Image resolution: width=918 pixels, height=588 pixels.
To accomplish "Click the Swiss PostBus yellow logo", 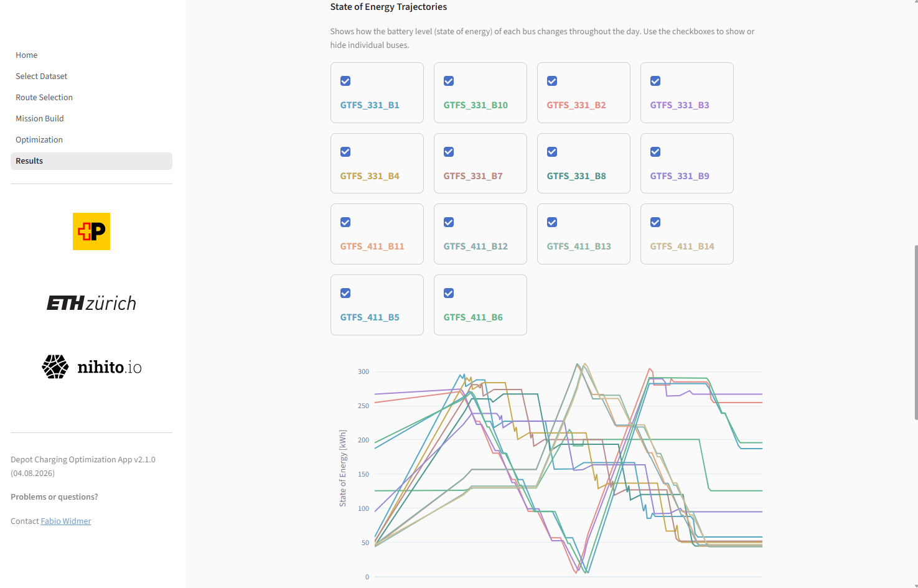I will click(91, 231).
